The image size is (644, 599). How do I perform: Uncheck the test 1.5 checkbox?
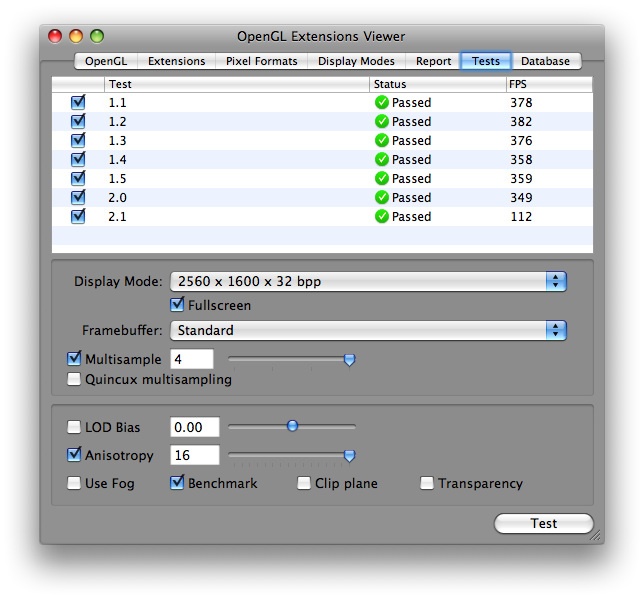coord(78,178)
